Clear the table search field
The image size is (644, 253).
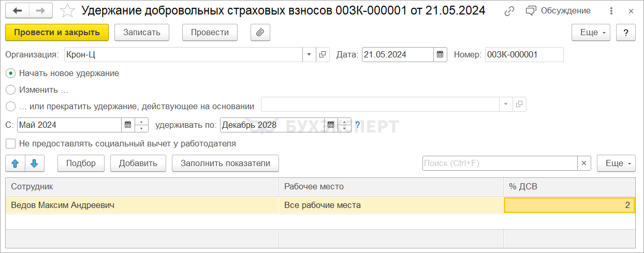[584, 163]
